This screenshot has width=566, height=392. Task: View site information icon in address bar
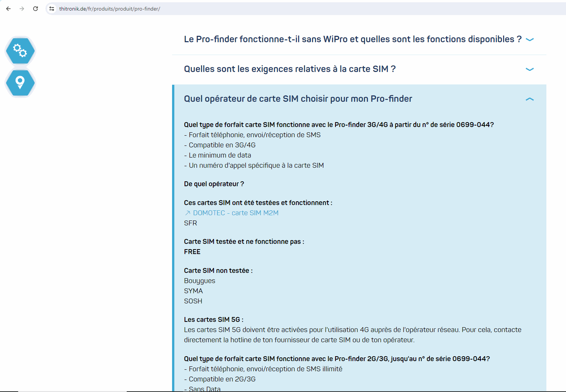[x=52, y=9]
